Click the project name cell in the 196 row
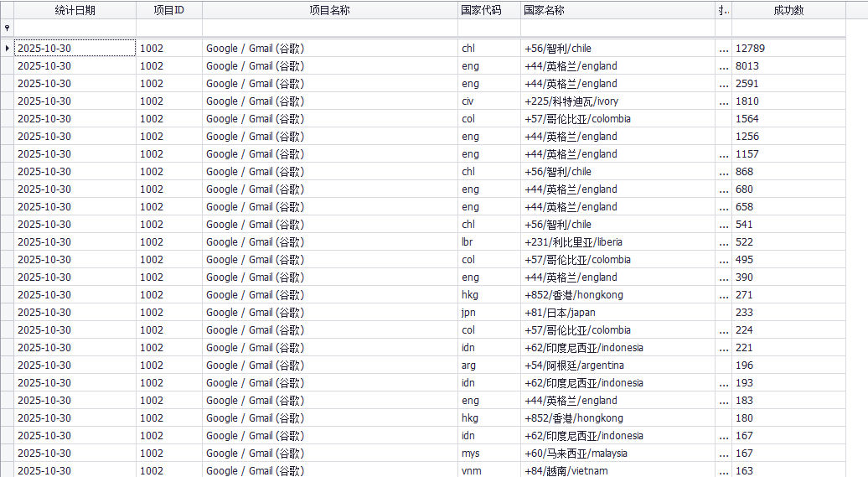 pos(330,366)
